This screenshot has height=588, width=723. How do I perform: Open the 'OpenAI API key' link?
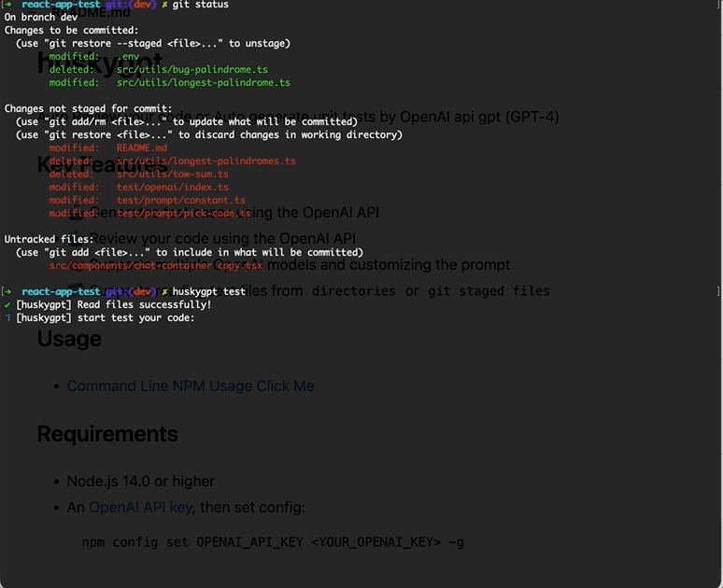click(141, 507)
